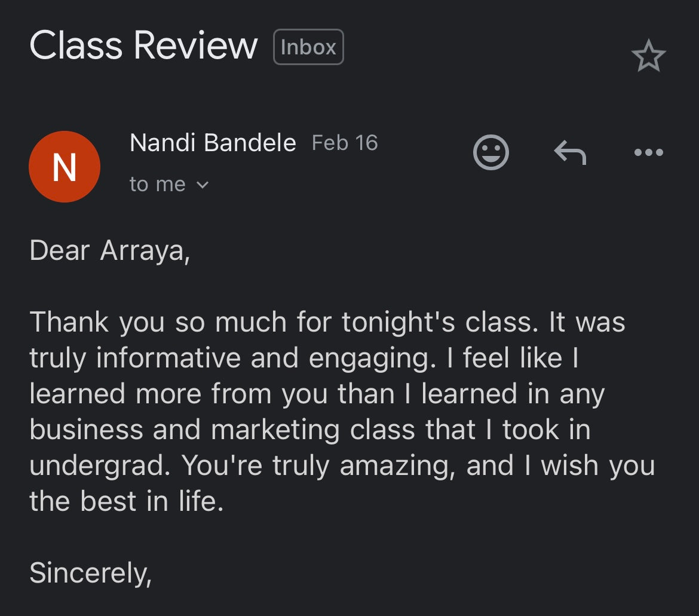Screen dimensions: 699x616
Task: Expand recipient details chevron beside "to me"
Action: [203, 185]
